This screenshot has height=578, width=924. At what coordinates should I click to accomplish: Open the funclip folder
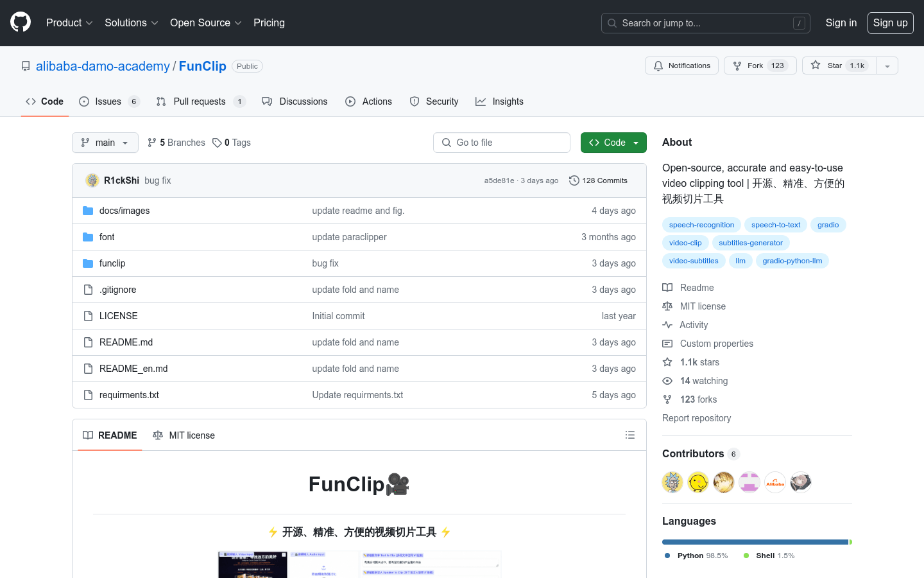112,263
